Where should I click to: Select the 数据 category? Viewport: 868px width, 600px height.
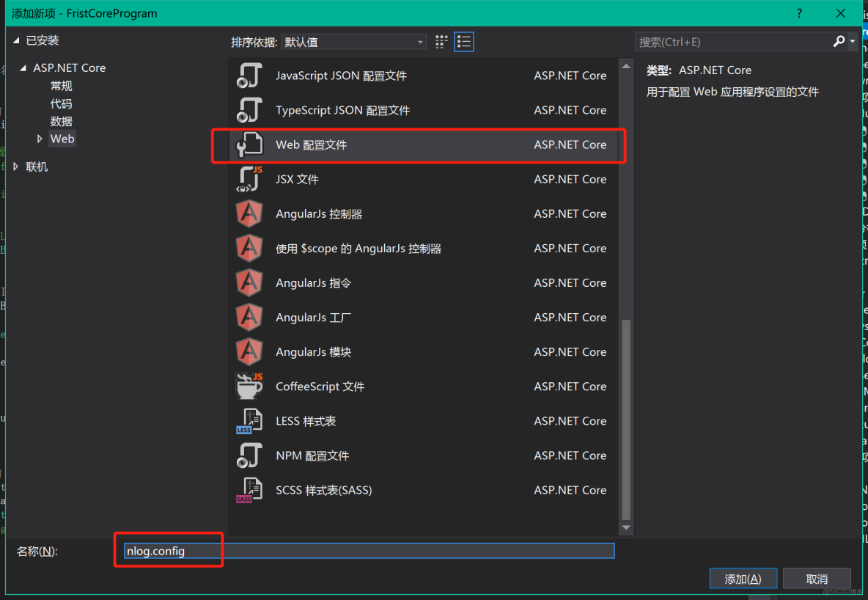[61, 120]
